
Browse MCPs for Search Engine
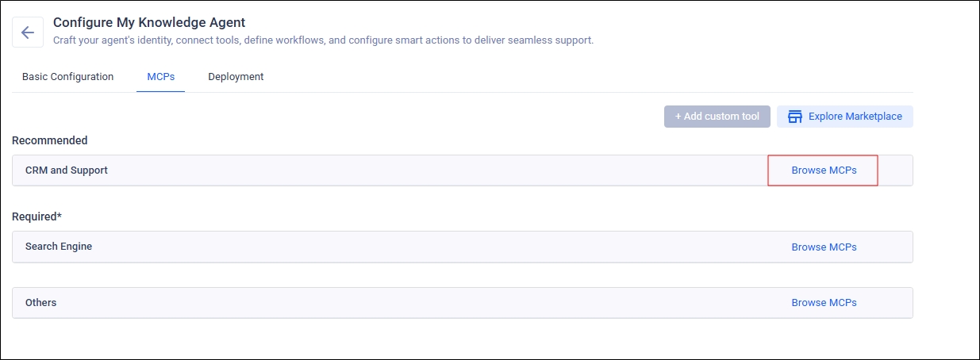pos(824,247)
